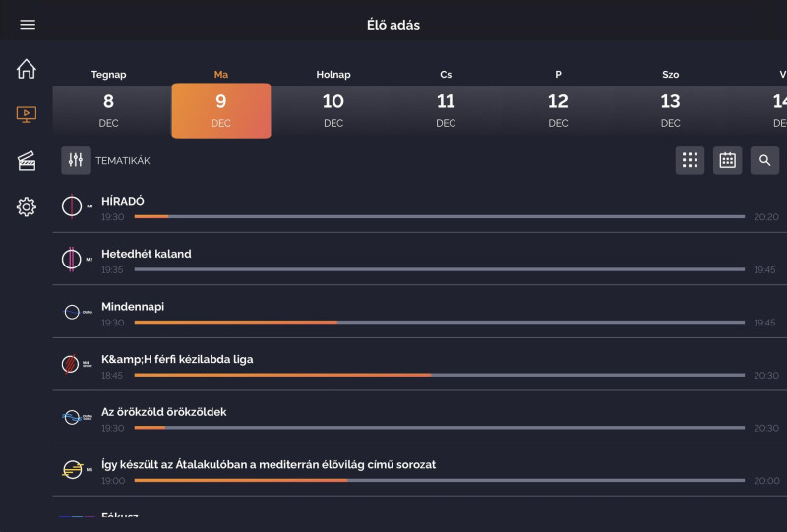Image resolution: width=787 pixels, height=532 pixels.
Task: Click the Mindennapi progress bar
Action: tap(439, 322)
